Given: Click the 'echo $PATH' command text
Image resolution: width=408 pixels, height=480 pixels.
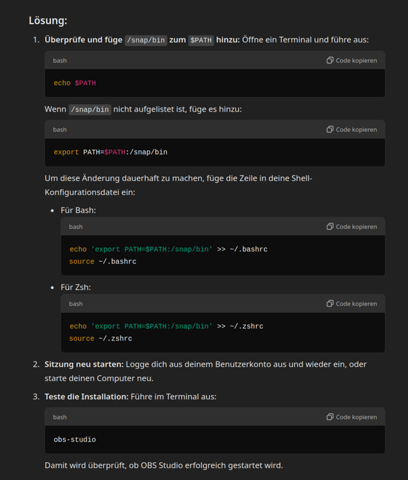Looking at the screenshot, I should click(x=75, y=83).
